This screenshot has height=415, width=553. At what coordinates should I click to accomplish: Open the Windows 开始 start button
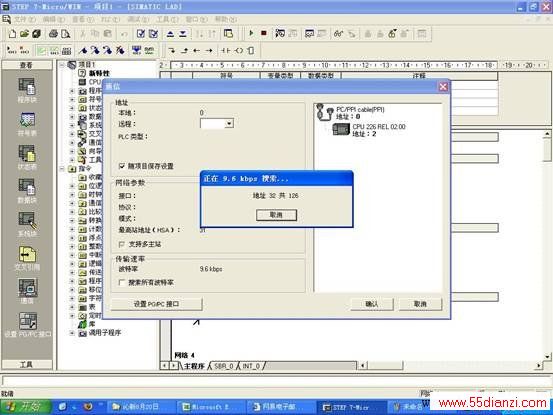[x=25, y=407]
